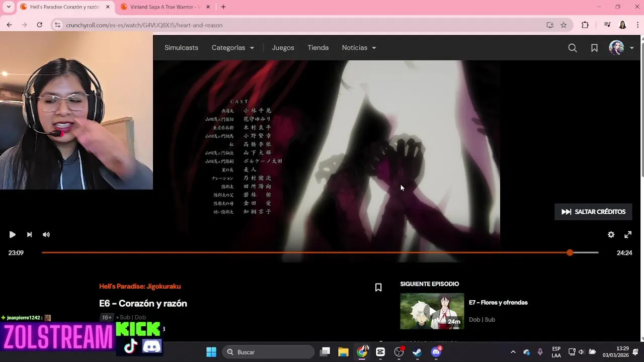Seek to the end of the timeline

(x=597, y=253)
